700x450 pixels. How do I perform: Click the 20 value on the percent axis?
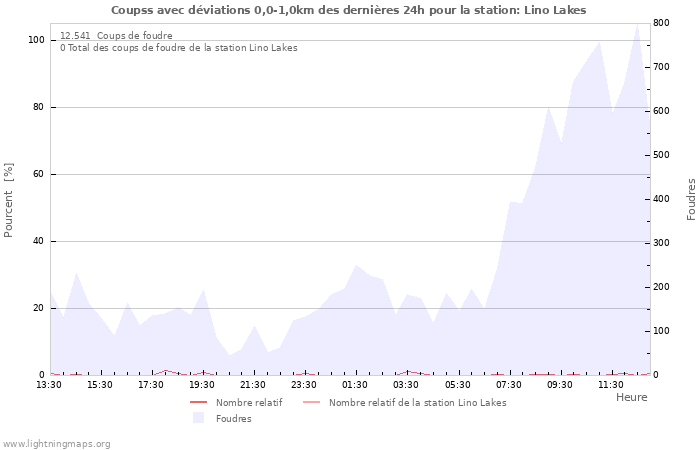(38, 308)
